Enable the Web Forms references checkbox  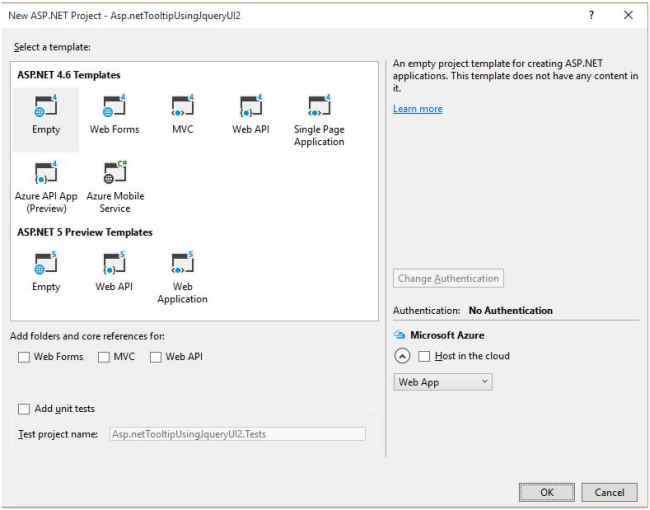point(24,357)
